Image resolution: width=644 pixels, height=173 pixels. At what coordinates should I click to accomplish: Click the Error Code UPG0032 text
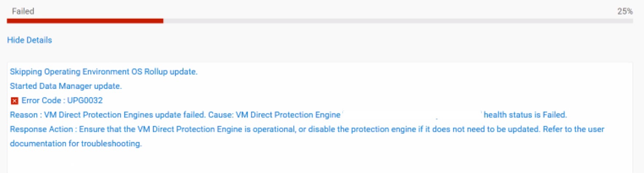[x=62, y=101]
